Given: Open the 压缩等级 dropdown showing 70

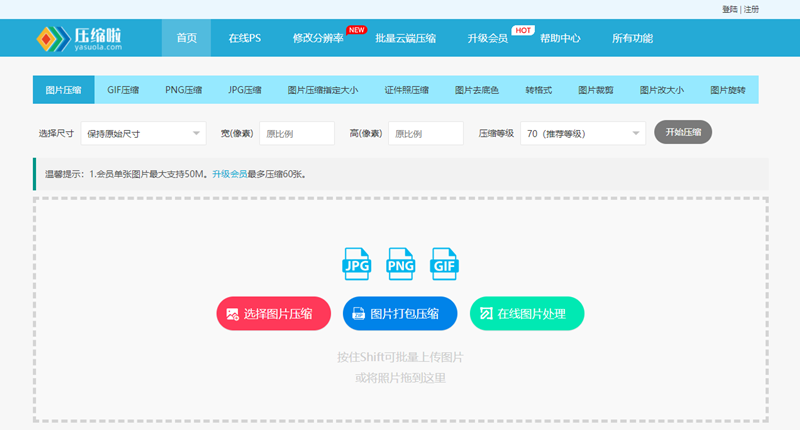Looking at the screenshot, I should click(583, 133).
